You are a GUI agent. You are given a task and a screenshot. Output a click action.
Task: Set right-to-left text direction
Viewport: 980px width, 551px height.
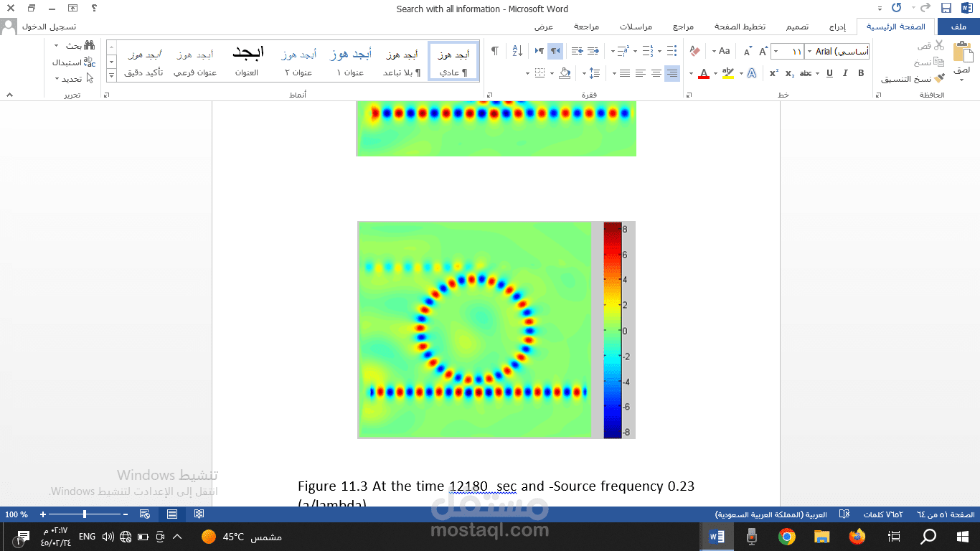click(x=555, y=51)
